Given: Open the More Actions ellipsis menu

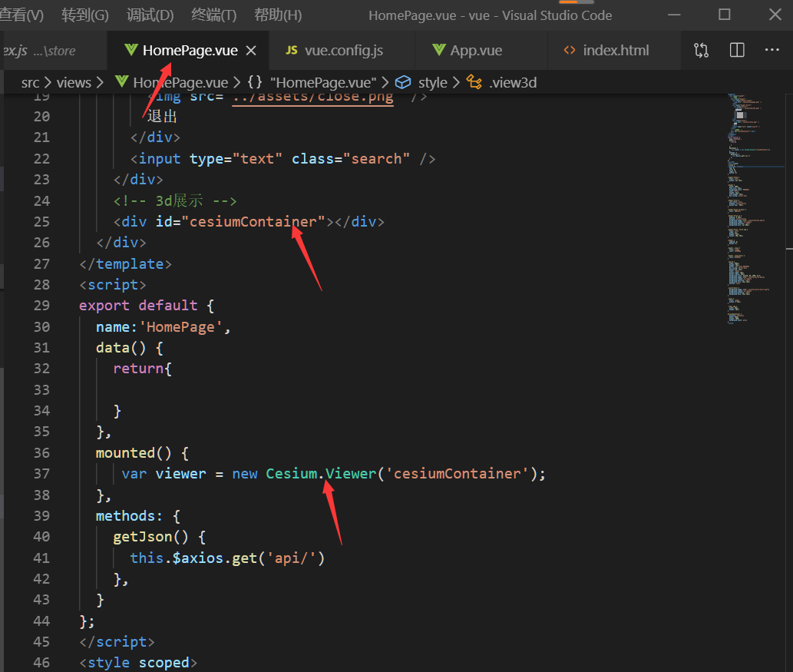Looking at the screenshot, I should (x=772, y=50).
